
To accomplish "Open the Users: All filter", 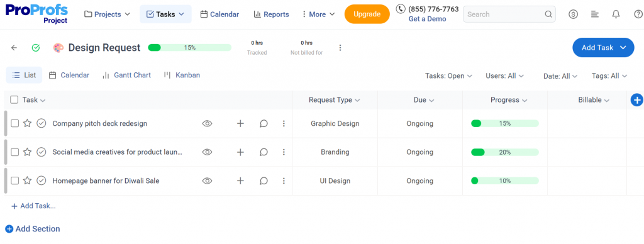I will click(505, 76).
